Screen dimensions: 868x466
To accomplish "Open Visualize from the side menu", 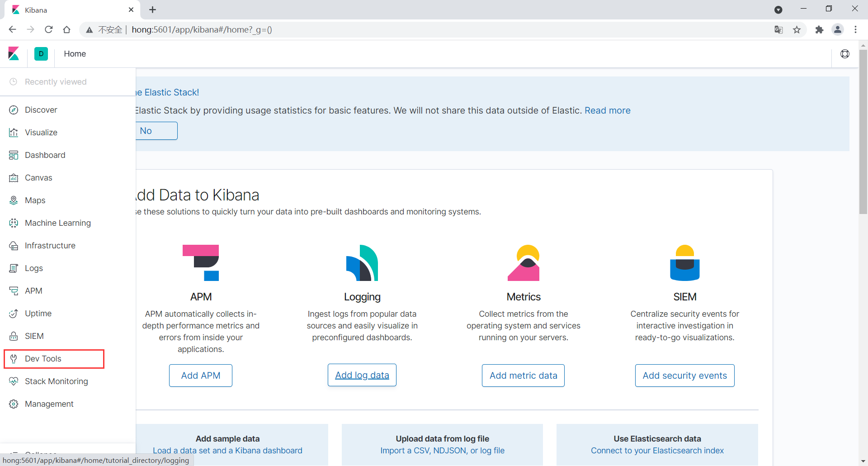I will click(41, 133).
